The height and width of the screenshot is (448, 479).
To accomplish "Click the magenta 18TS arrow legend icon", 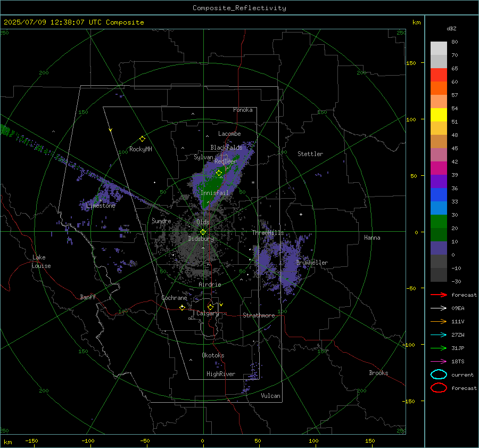I will (x=439, y=362).
